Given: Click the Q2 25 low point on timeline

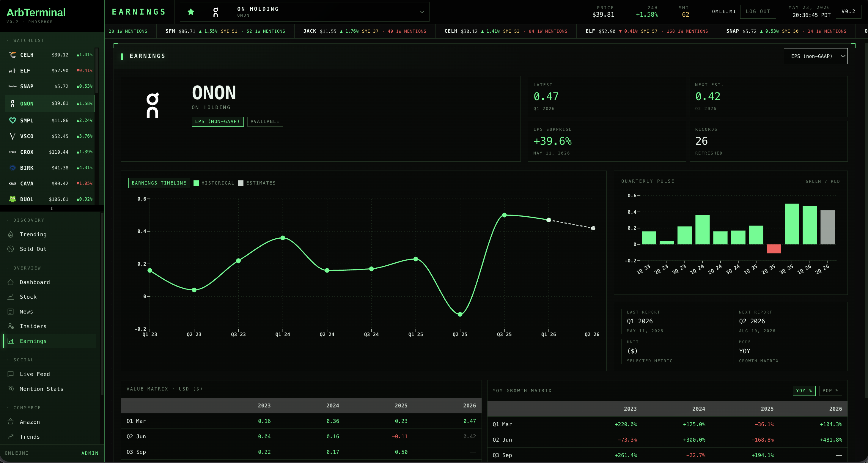Looking at the screenshot, I should 460,314.
